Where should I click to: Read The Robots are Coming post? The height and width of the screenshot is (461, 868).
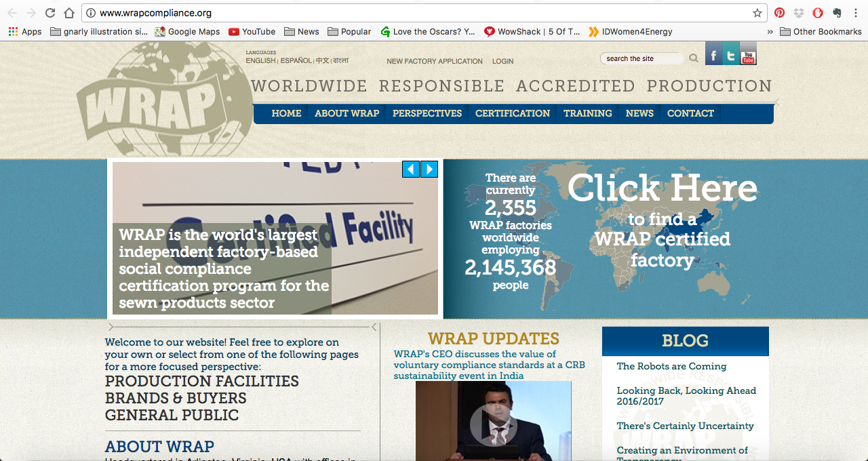(671, 366)
